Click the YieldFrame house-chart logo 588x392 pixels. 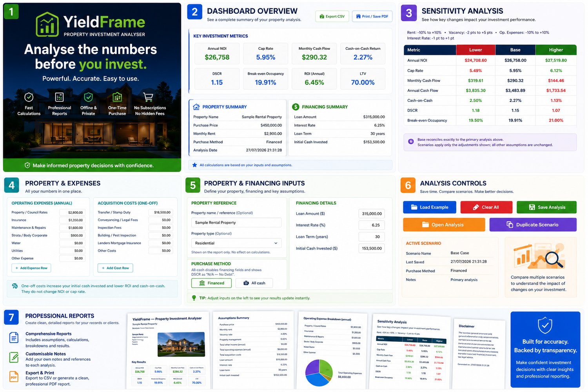pos(47,24)
